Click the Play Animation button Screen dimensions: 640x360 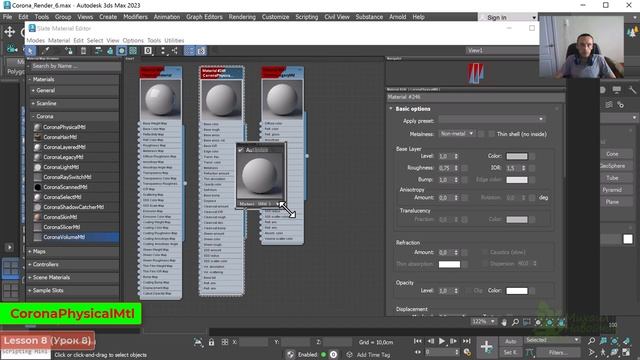(442, 341)
